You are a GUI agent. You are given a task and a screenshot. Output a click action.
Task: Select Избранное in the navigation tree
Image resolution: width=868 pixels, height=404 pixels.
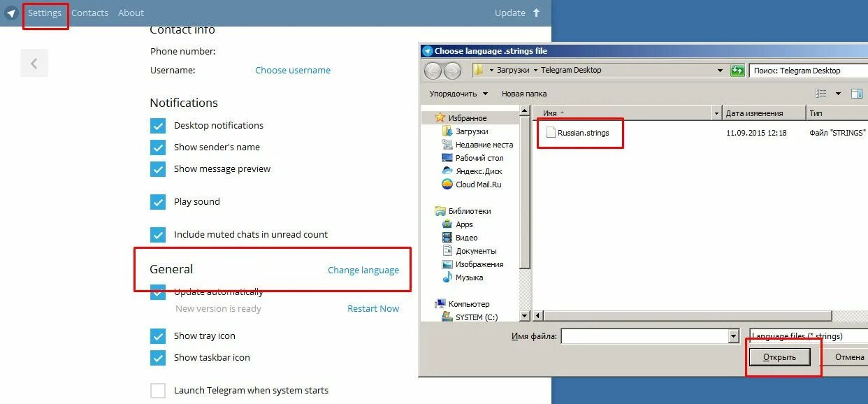point(468,118)
